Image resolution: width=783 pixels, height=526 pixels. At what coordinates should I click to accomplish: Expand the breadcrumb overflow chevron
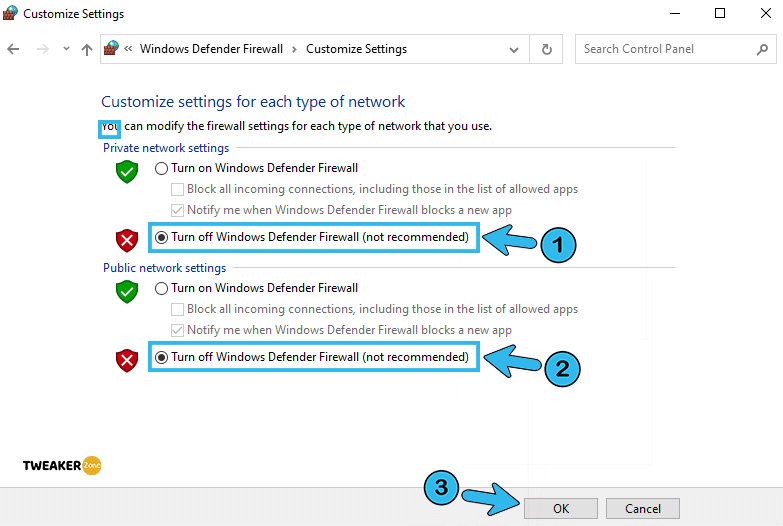pyautogui.click(x=128, y=48)
